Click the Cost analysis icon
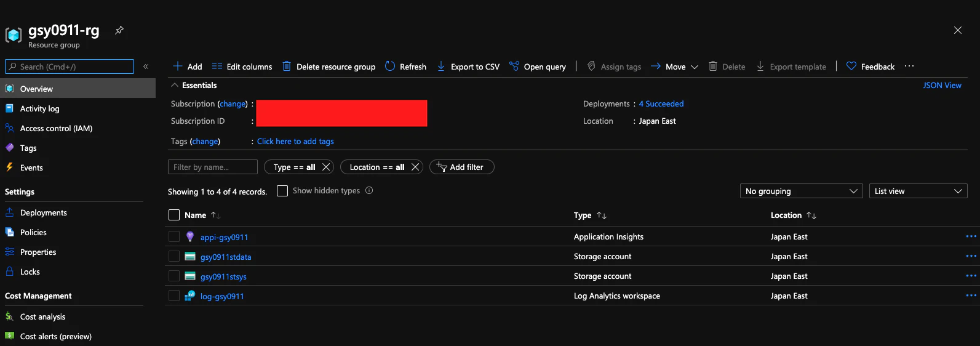The height and width of the screenshot is (346, 980). click(x=9, y=316)
